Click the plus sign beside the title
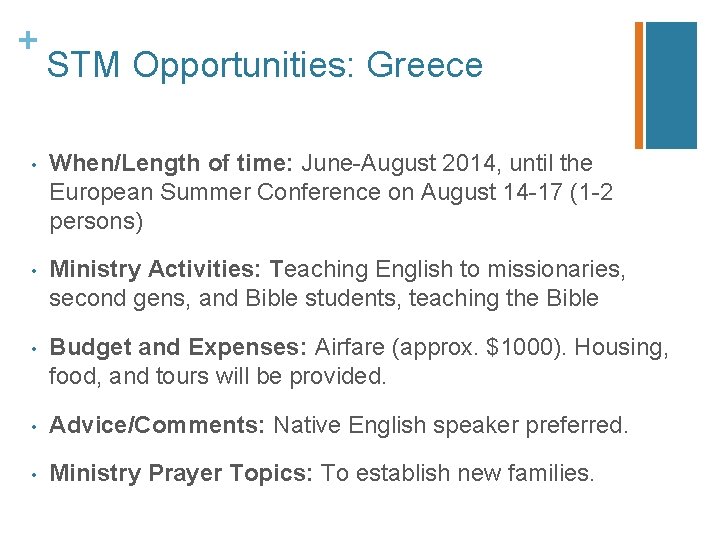This screenshot has width=720, height=540. coord(28,40)
